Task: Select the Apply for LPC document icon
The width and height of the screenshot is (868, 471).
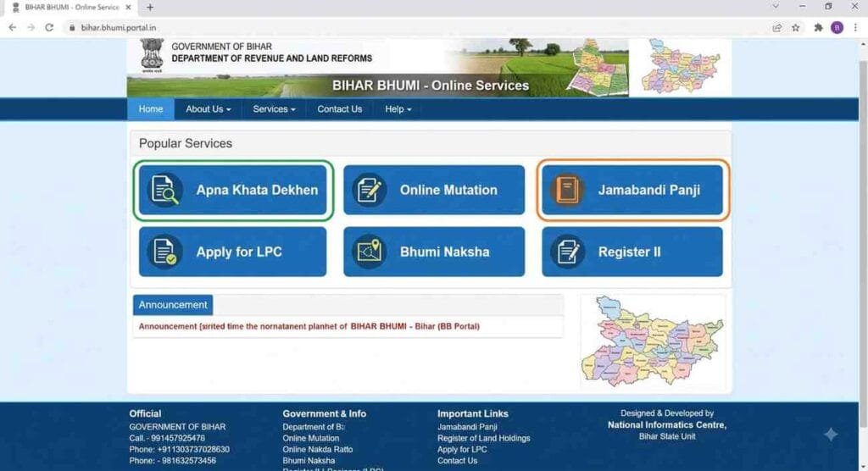Action: pos(164,252)
